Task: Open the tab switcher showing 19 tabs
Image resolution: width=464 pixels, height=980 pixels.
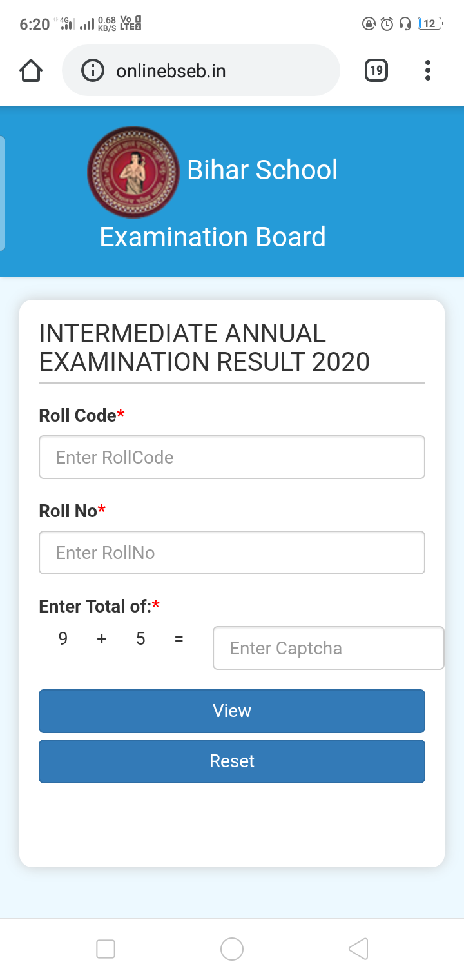Action: tap(376, 70)
